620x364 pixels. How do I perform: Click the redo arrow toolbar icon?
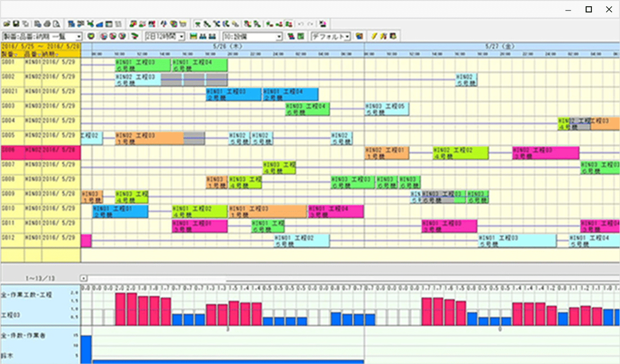(x=311, y=24)
